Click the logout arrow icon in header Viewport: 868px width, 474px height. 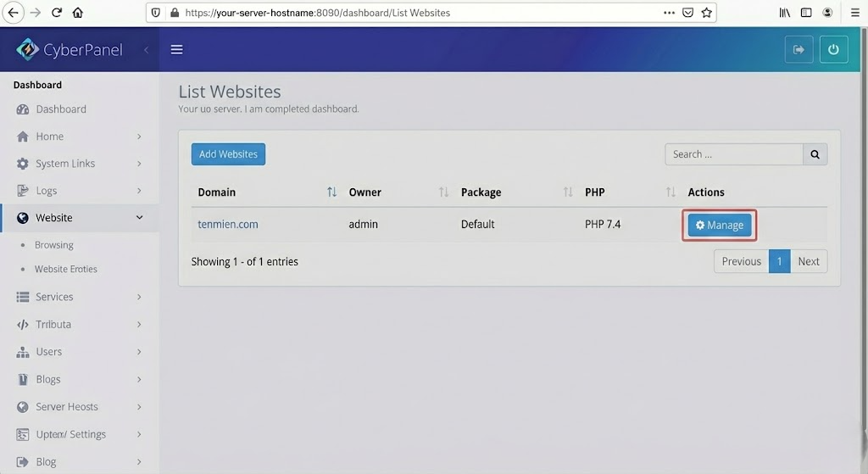point(798,49)
